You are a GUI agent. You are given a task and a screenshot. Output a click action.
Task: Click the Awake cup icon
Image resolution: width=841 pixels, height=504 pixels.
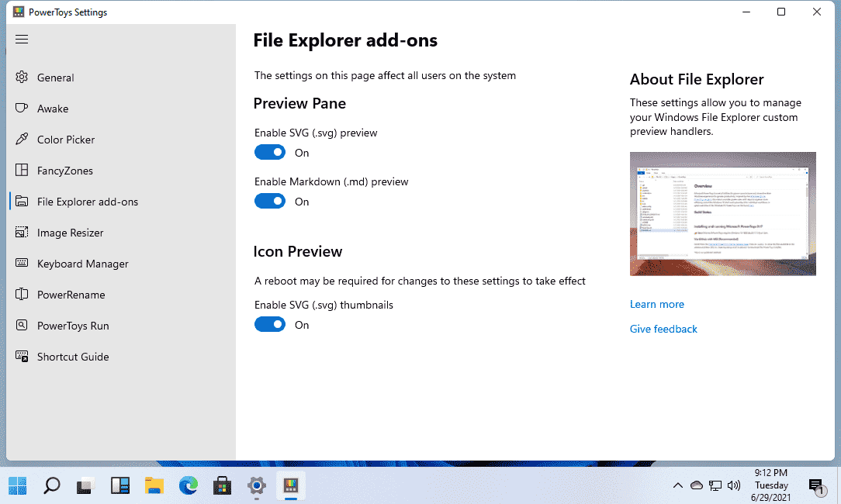22,109
